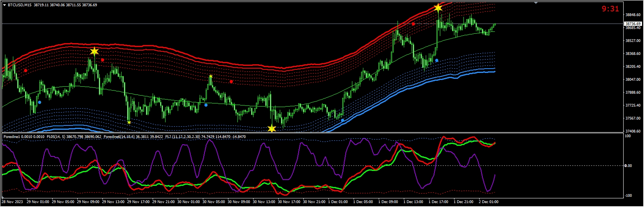Click the 29 Nov 13:00 time label
Image resolution: width=644 pixels, height=207 pixels.
click(x=113, y=202)
